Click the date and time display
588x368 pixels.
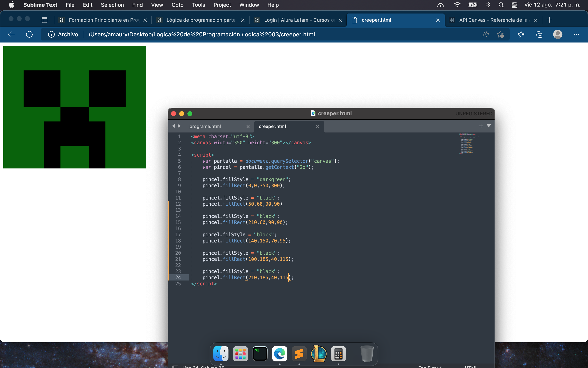[552, 5]
